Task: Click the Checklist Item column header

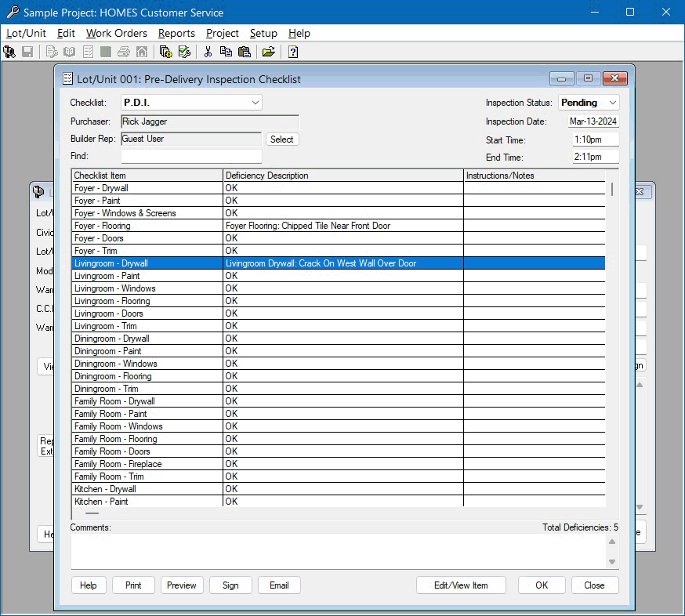Action: click(147, 176)
